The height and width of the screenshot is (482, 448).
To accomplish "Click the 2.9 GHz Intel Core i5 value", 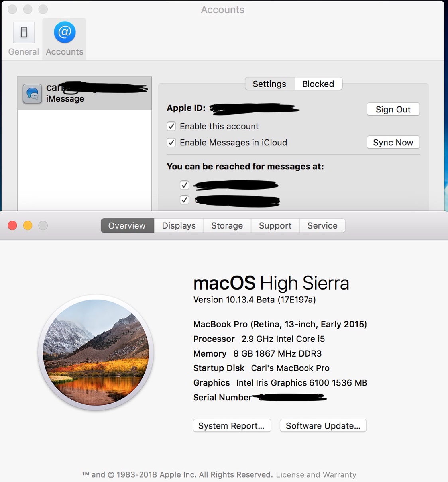I will 283,339.
